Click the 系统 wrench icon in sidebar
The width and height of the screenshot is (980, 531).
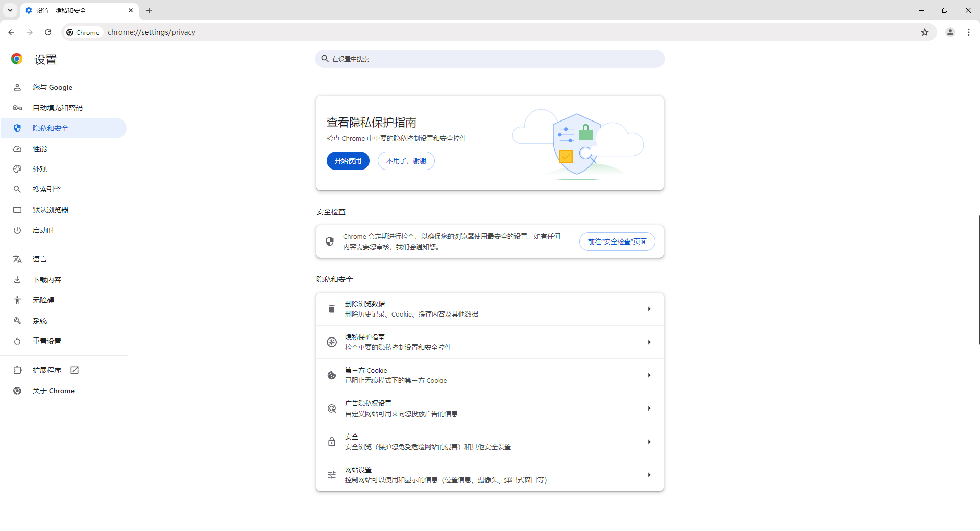(17, 321)
